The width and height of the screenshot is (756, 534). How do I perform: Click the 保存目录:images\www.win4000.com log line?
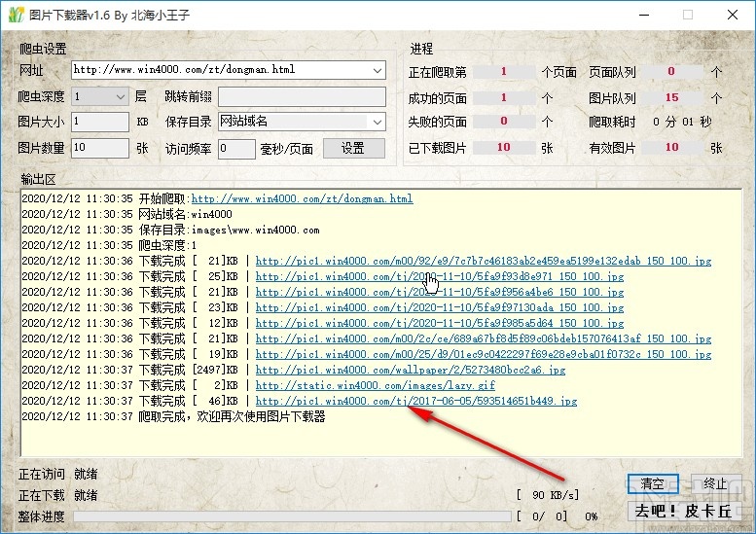coord(170,230)
